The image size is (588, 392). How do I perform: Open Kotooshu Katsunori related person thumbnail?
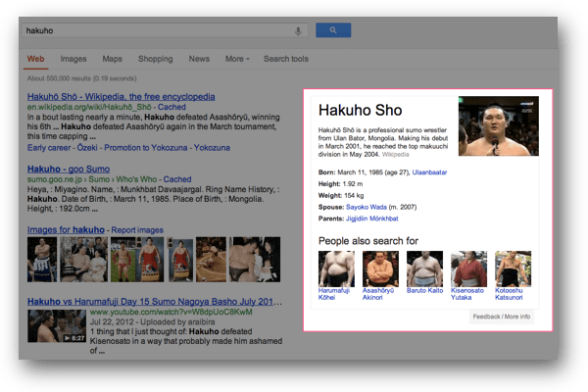pos(513,269)
